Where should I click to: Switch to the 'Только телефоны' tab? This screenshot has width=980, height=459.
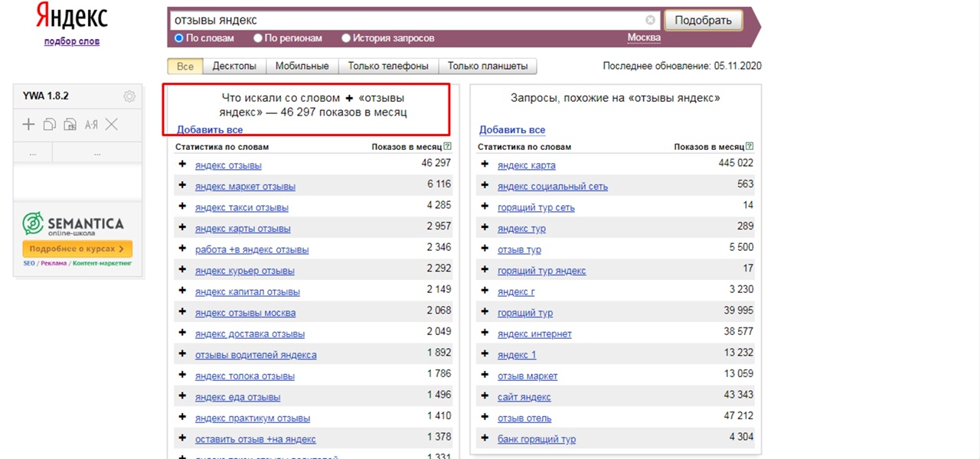point(389,66)
